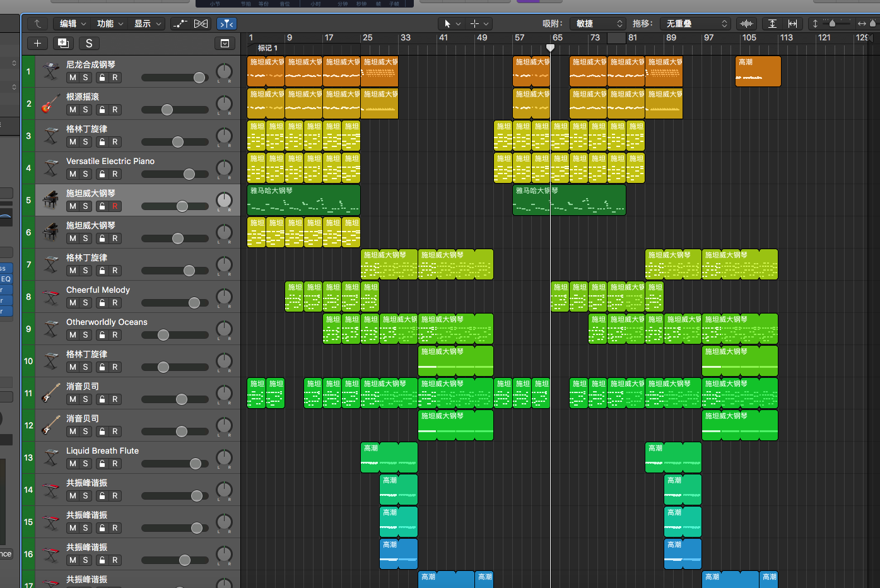Open the global tracks disclosure button
880x588 pixels.
(225, 43)
